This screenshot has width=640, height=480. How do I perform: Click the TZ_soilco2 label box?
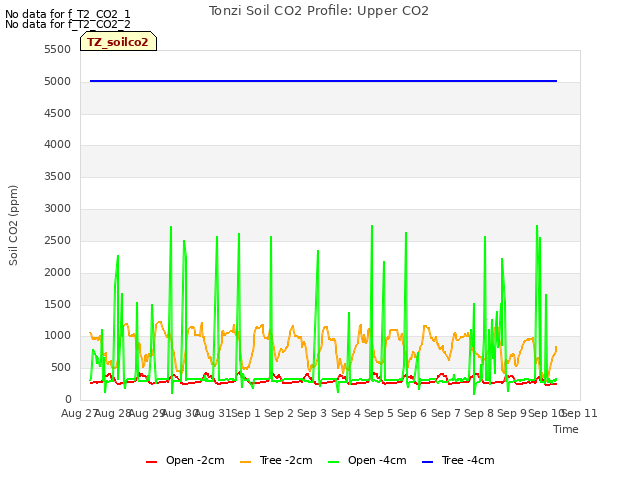118,42
